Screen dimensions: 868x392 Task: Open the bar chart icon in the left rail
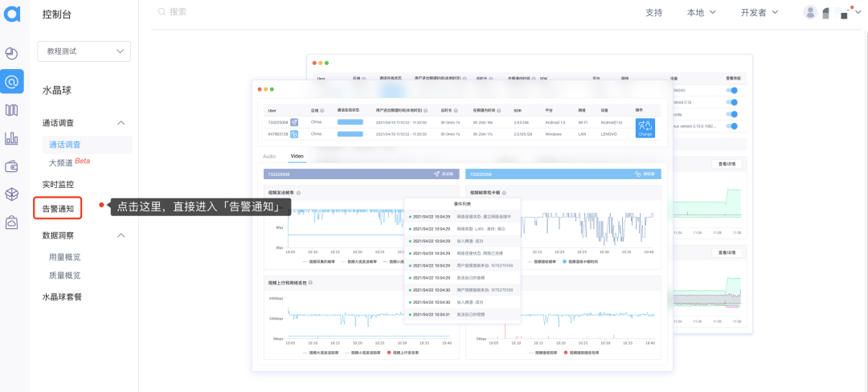pyautogui.click(x=11, y=138)
